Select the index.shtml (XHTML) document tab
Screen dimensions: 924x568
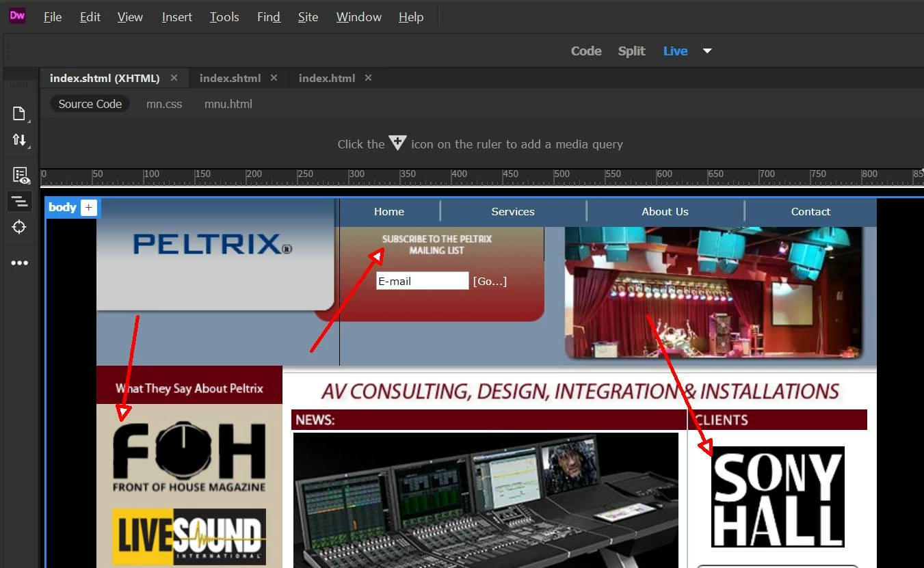(x=105, y=78)
